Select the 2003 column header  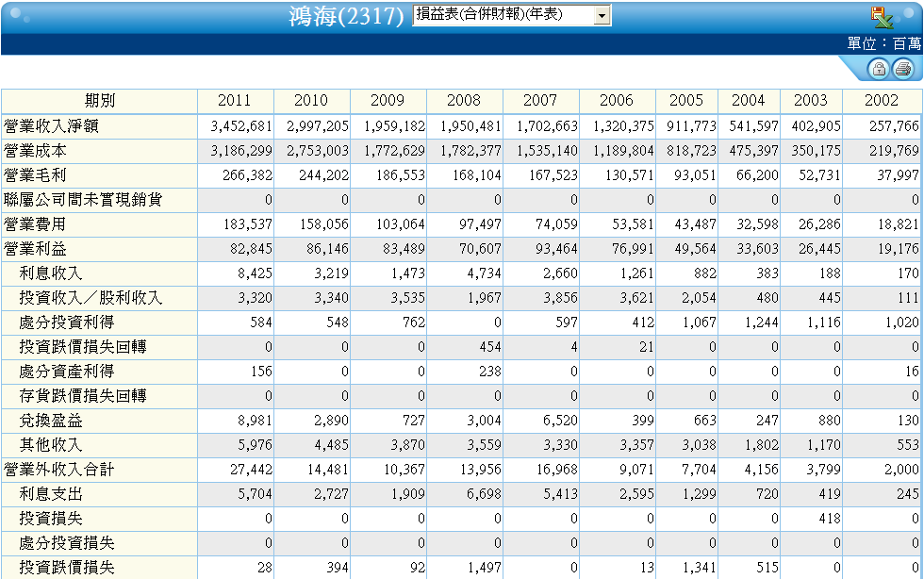pyautogui.click(x=812, y=101)
